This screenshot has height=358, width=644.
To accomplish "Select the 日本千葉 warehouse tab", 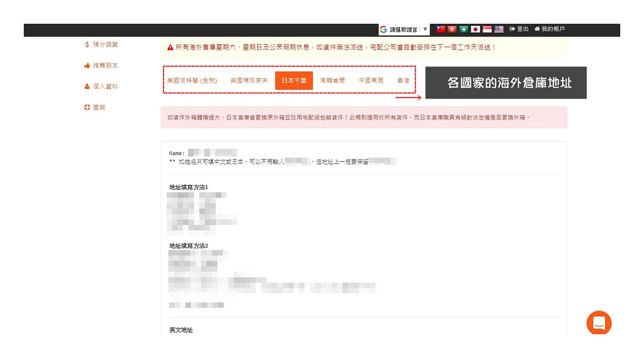I will 294,81.
